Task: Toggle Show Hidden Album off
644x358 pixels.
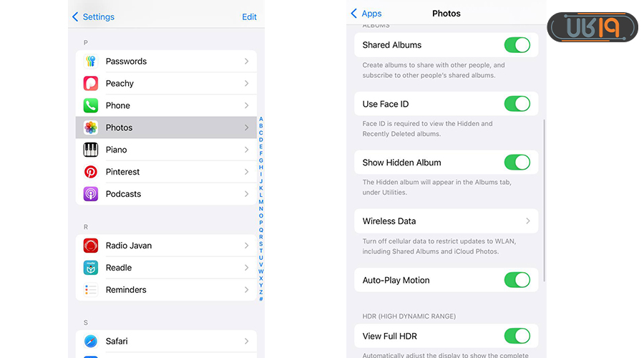Action: (517, 163)
